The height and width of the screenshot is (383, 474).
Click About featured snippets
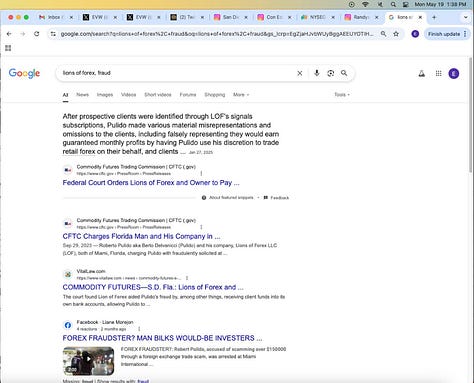coord(228,198)
